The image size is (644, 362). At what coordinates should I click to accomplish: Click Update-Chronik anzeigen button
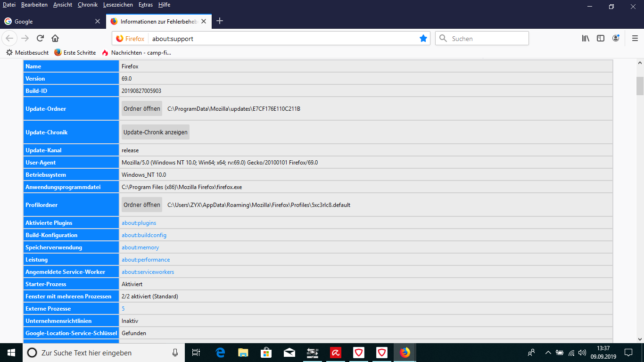click(156, 132)
